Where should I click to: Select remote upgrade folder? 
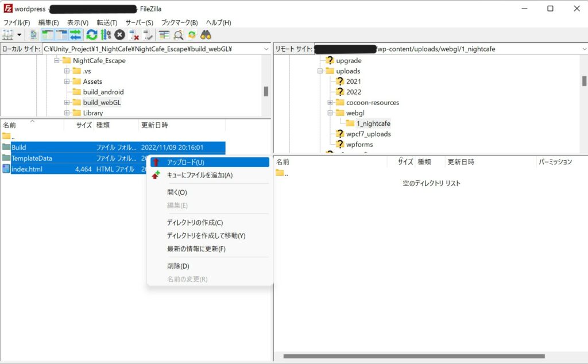tap(349, 60)
